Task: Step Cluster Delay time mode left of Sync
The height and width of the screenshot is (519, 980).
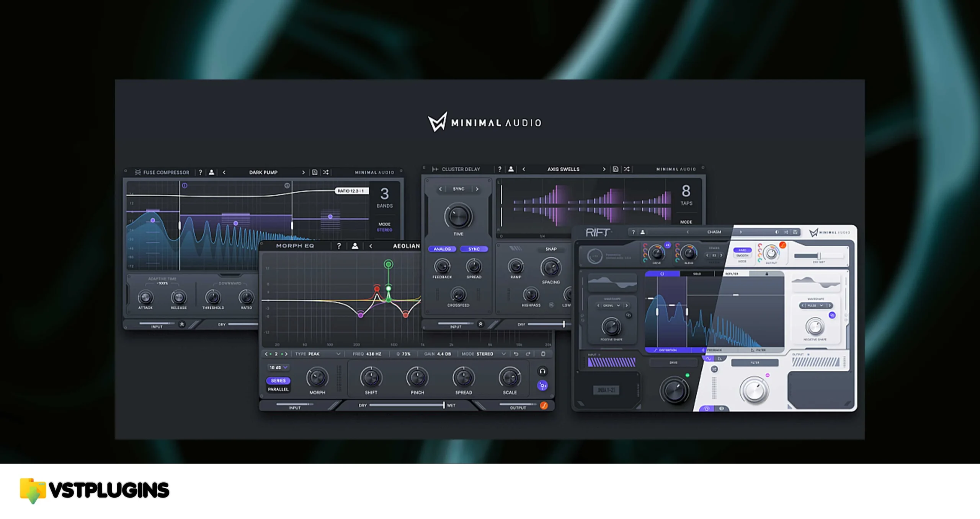Action: (440, 189)
